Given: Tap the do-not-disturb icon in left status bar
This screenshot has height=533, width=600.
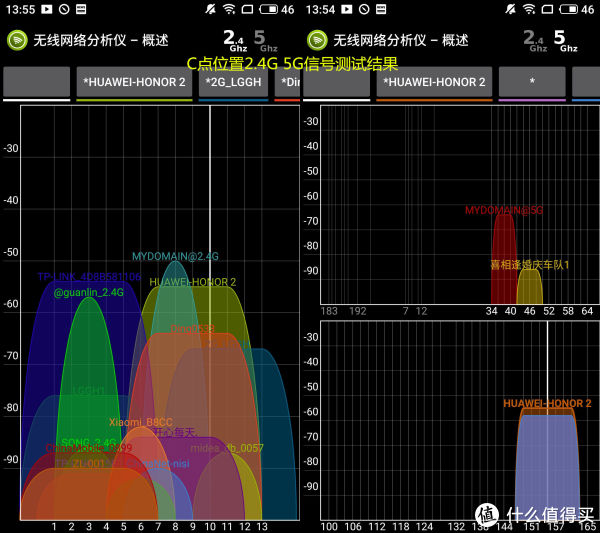Looking at the screenshot, I should pyautogui.click(x=64, y=9).
